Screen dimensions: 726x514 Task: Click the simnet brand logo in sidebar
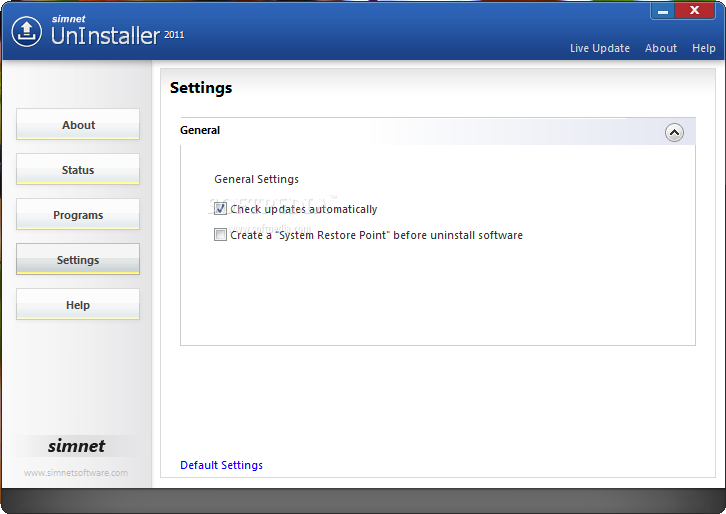point(76,446)
